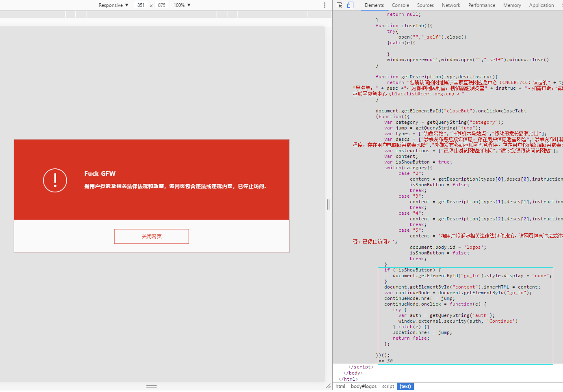The image size is (563, 392).
Task: Open the device toolbar three-dot menu
Action: tap(325, 5)
